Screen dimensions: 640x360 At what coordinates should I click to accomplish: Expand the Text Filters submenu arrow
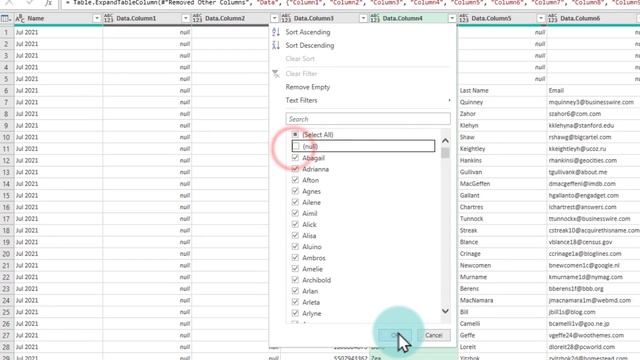point(449,100)
